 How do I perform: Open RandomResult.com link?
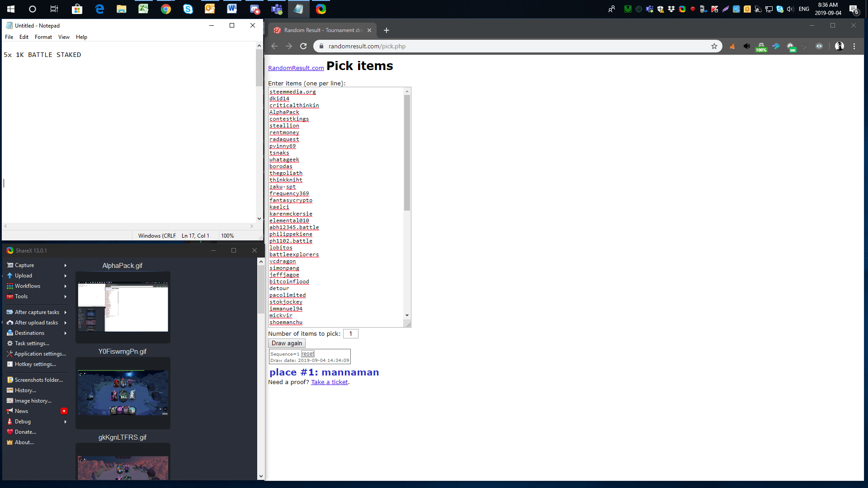(296, 68)
